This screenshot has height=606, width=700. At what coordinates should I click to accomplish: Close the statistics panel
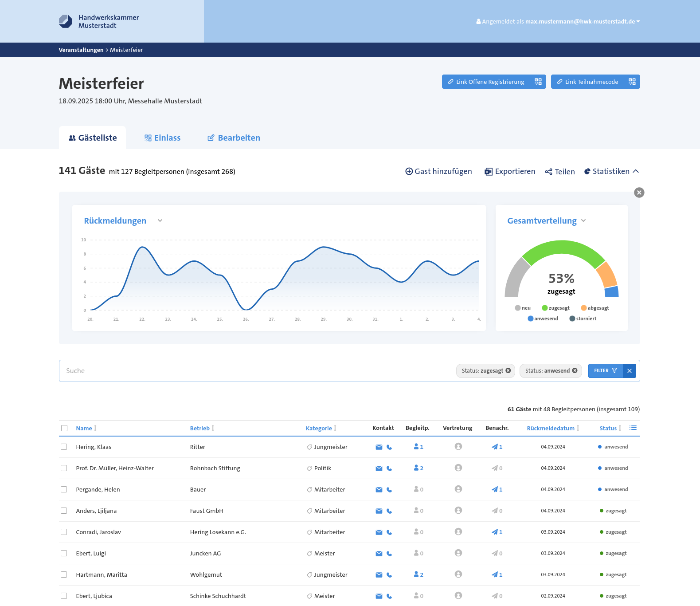tap(639, 193)
